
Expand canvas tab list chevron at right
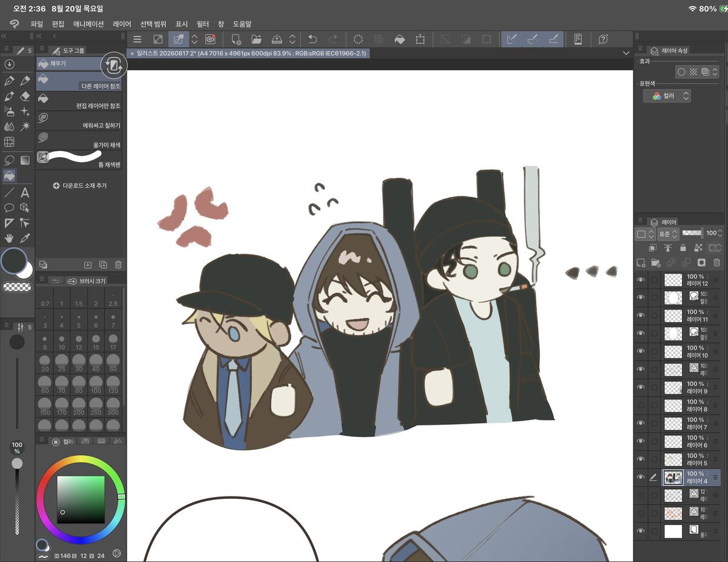click(x=626, y=53)
